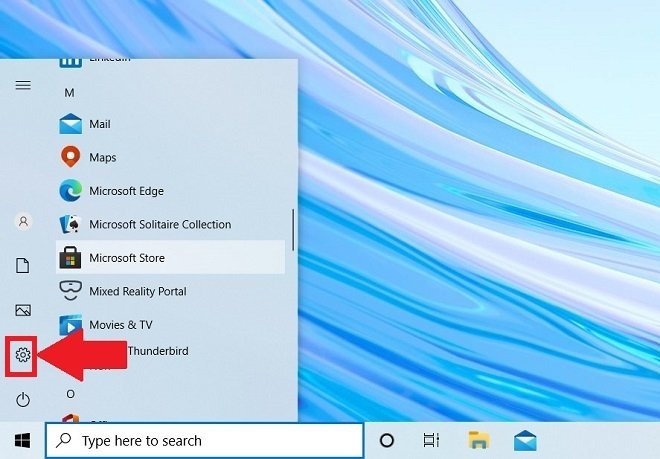The height and width of the screenshot is (459, 660).
Task: Select the Microsoft Edge label
Action: [126, 191]
